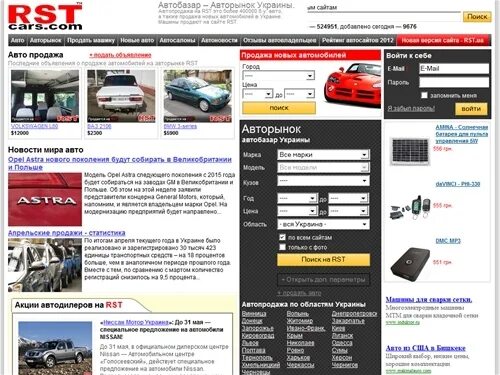Open Апрельские продажи - статистика headline
Image resolution: width=500 pixels, height=375 pixels.
[x=67, y=233]
